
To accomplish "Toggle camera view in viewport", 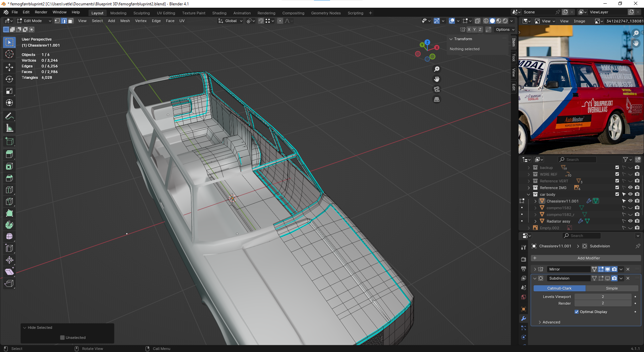I will 437,90.
